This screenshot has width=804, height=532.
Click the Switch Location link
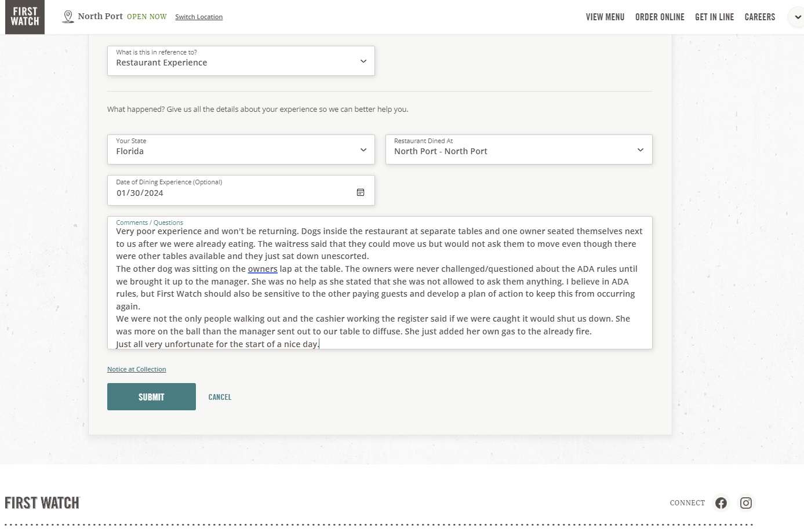pos(199,17)
